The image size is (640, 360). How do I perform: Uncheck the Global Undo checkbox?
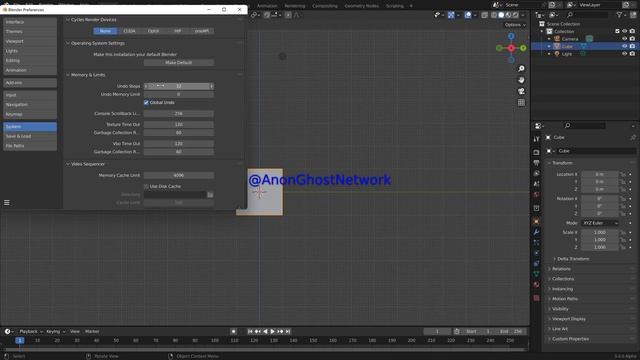click(146, 103)
